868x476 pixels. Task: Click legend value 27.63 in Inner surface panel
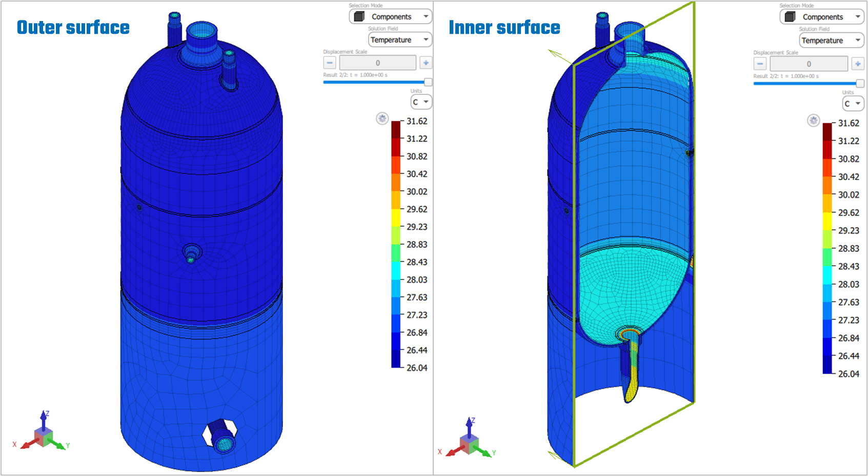point(849,302)
